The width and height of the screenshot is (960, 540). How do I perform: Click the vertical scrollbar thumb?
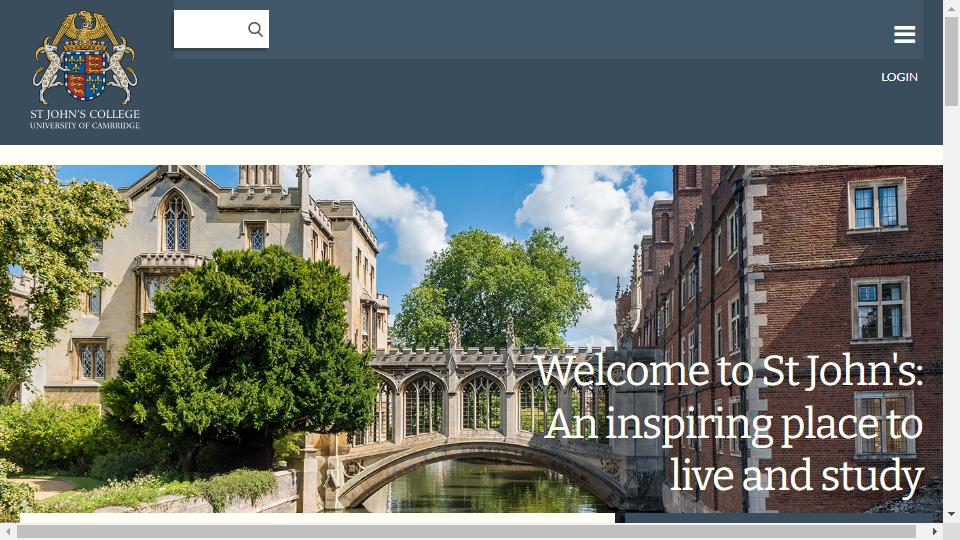(951, 61)
